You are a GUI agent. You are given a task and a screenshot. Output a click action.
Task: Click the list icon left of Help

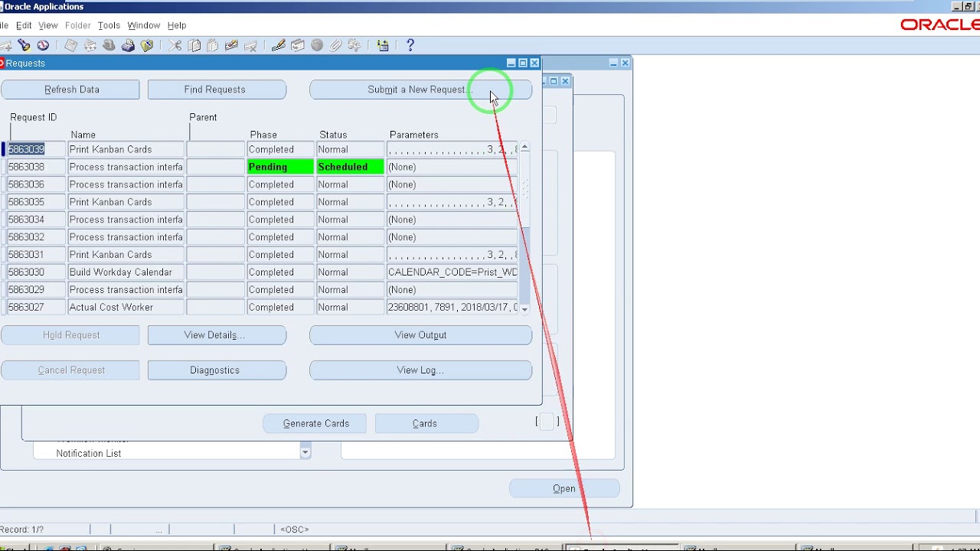point(383,46)
